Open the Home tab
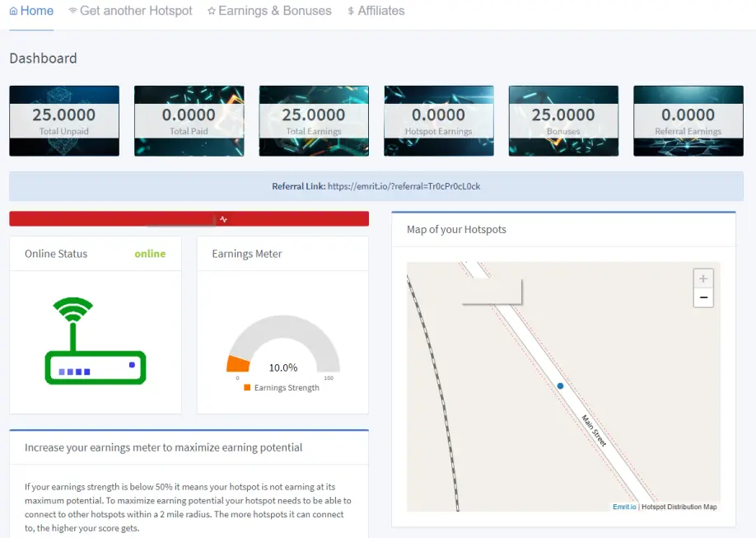 point(31,11)
